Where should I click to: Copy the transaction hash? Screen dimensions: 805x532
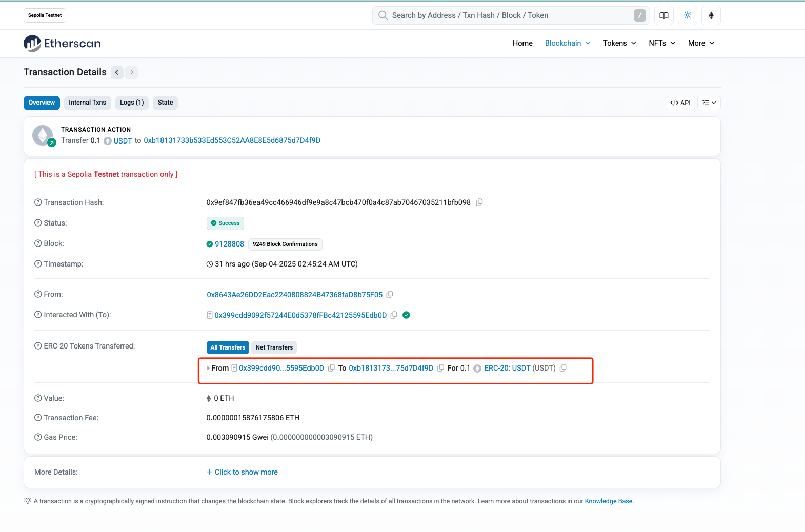point(479,202)
